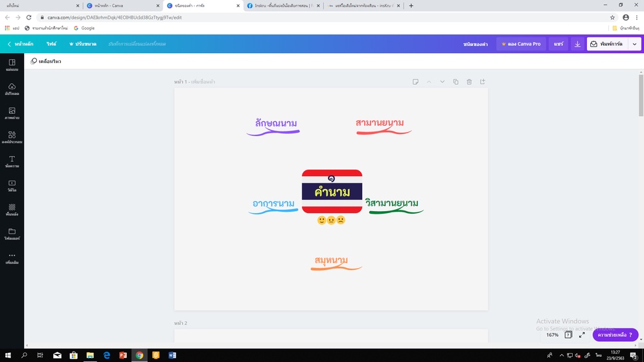
Task: Move page 1 up arrow
Action: 429,82
